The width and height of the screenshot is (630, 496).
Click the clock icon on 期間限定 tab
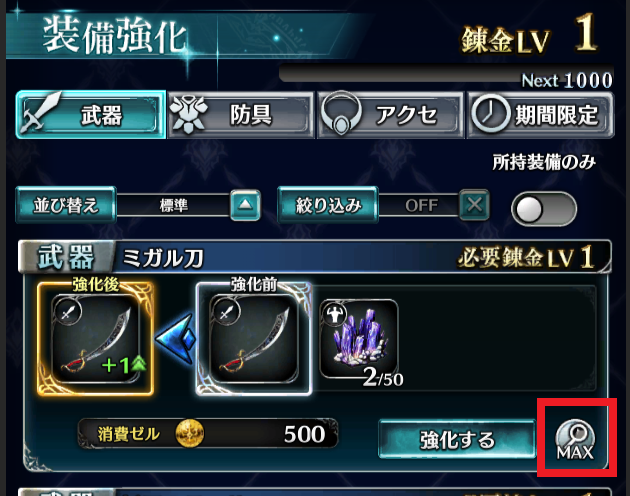click(x=491, y=115)
